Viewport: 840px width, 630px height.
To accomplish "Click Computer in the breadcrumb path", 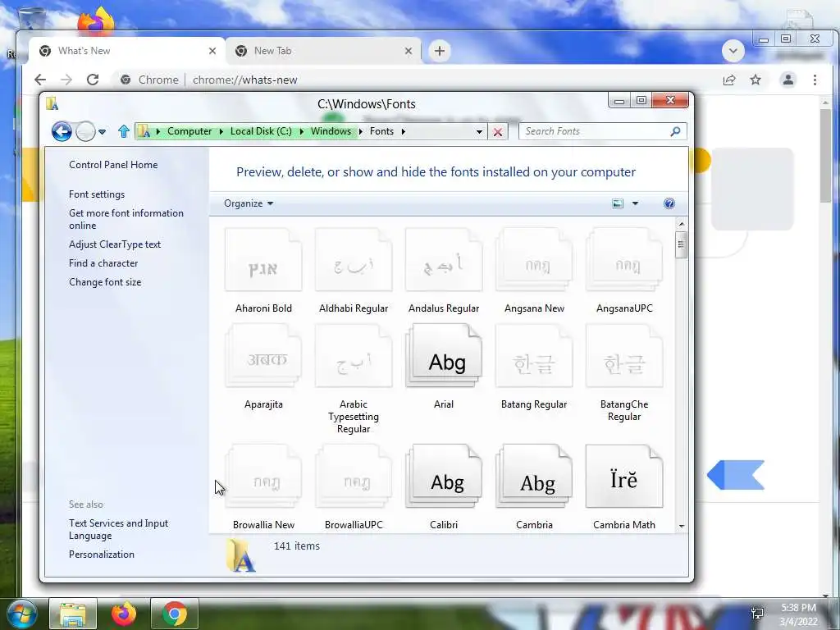I will point(189,131).
